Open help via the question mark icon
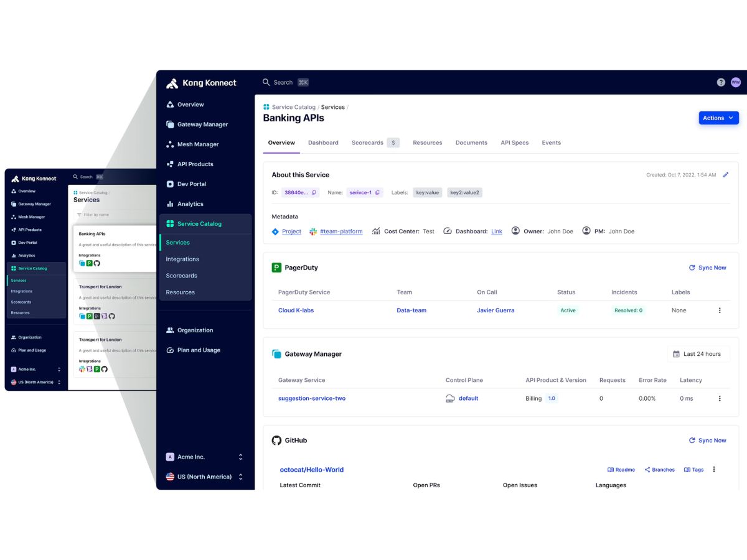The height and width of the screenshot is (560, 747). pos(721,82)
